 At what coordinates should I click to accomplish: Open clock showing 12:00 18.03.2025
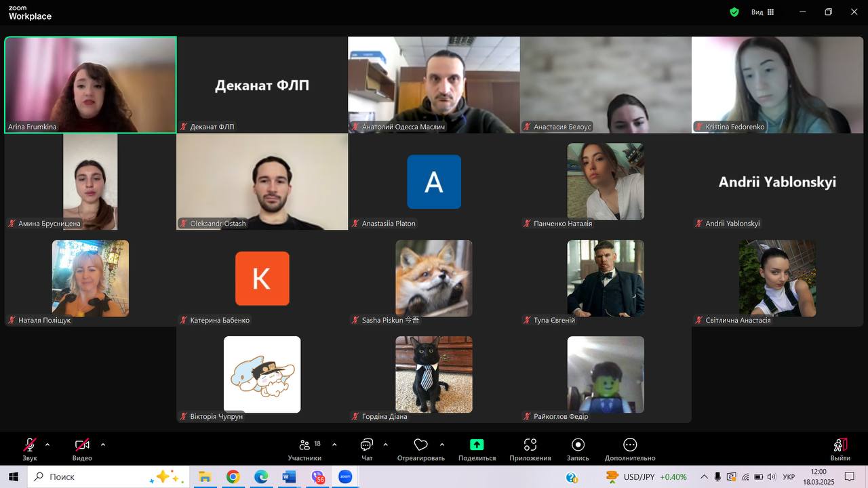(x=818, y=477)
